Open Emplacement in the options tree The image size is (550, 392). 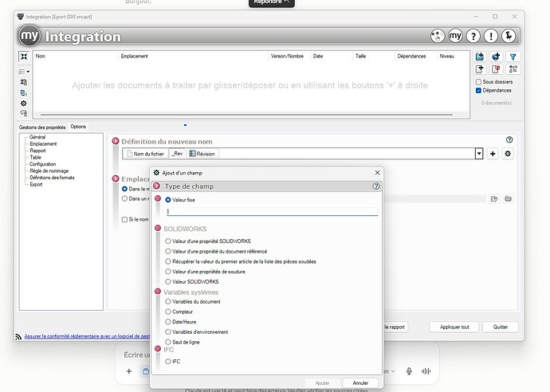click(43, 143)
